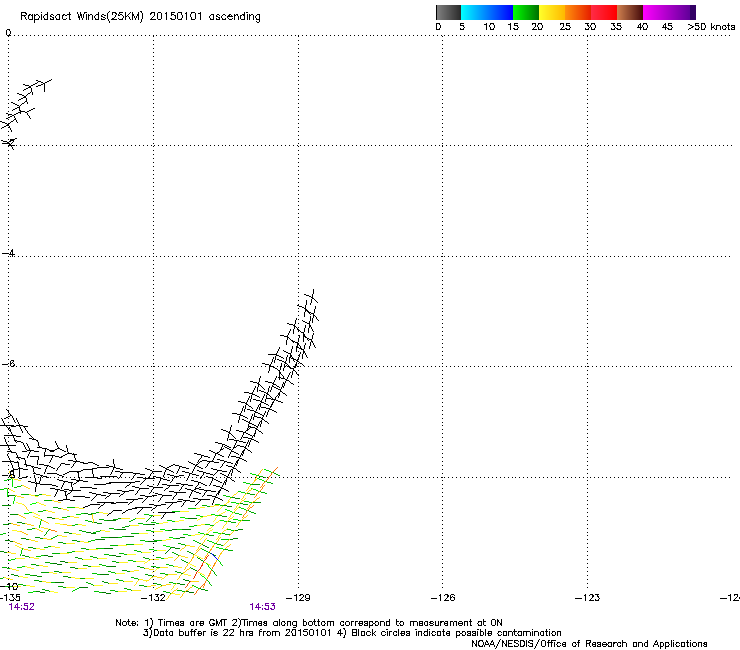Image resolution: width=740 pixels, height=650 pixels.
Task: Click the '-10' latitude axis label
Action: (9, 586)
